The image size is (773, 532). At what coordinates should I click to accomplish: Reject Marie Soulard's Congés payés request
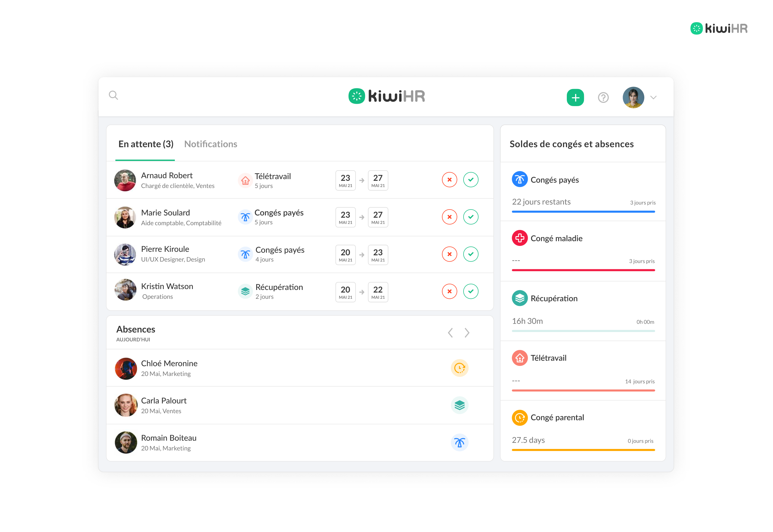point(449,217)
